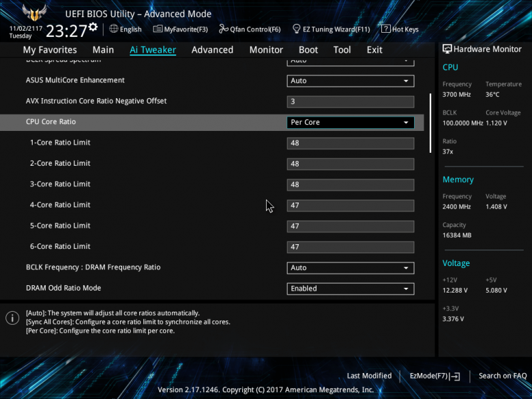This screenshot has height=399, width=532.
Task: Click the 23:27 clock display
Action: point(67,31)
